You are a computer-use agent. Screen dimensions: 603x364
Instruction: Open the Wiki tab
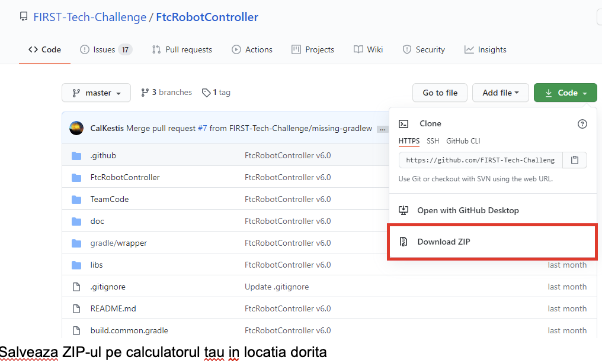click(368, 50)
